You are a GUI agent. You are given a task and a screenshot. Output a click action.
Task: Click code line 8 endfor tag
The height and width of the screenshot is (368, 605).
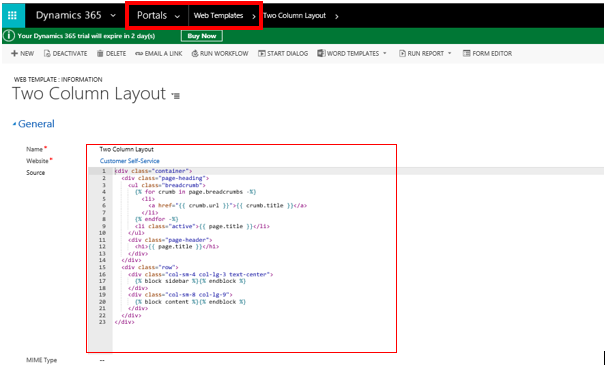coord(157,219)
